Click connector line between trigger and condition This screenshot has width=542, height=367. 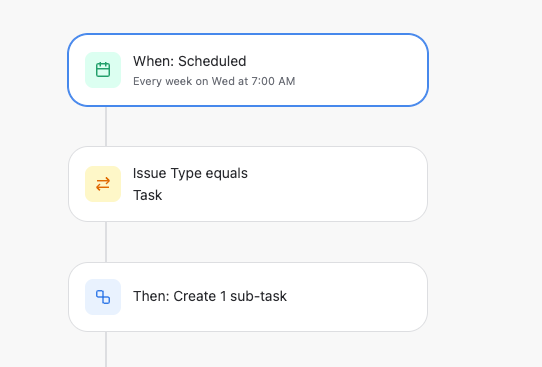click(106, 126)
